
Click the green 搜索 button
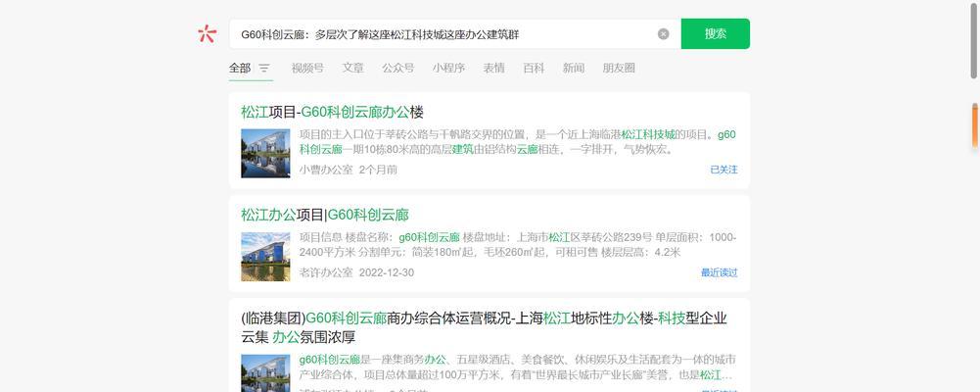(715, 33)
